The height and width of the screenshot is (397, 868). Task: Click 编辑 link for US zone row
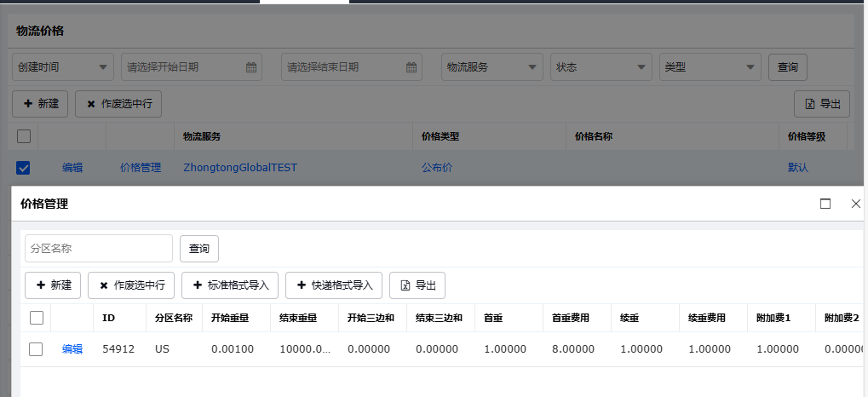point(72,349)
